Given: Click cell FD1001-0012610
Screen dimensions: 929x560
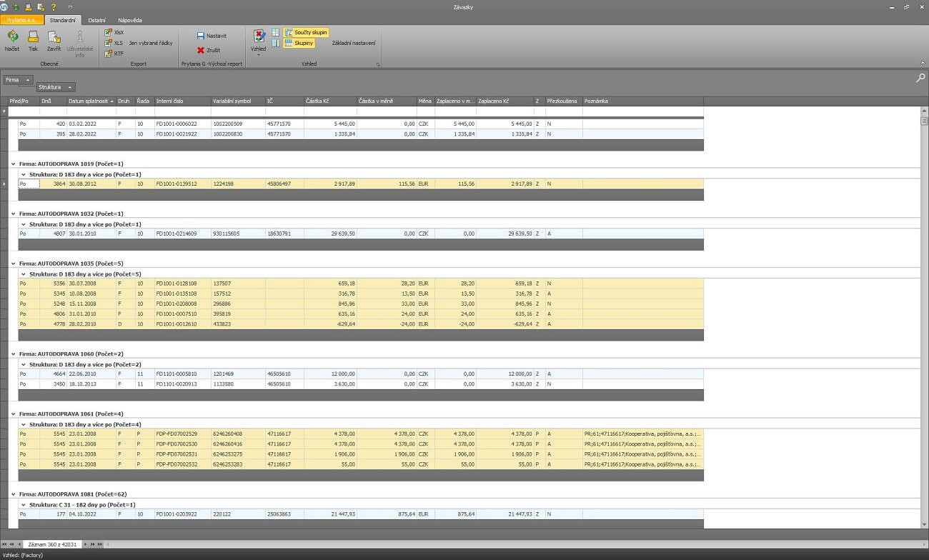Looking at the screenshot, I should (x=183, y=324).
